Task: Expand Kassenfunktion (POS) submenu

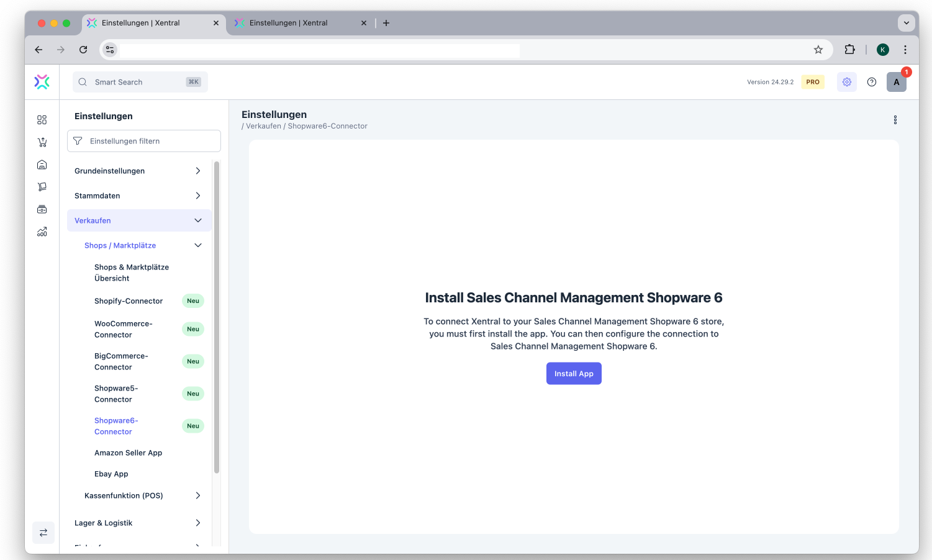Action: (x=143, y=495)
